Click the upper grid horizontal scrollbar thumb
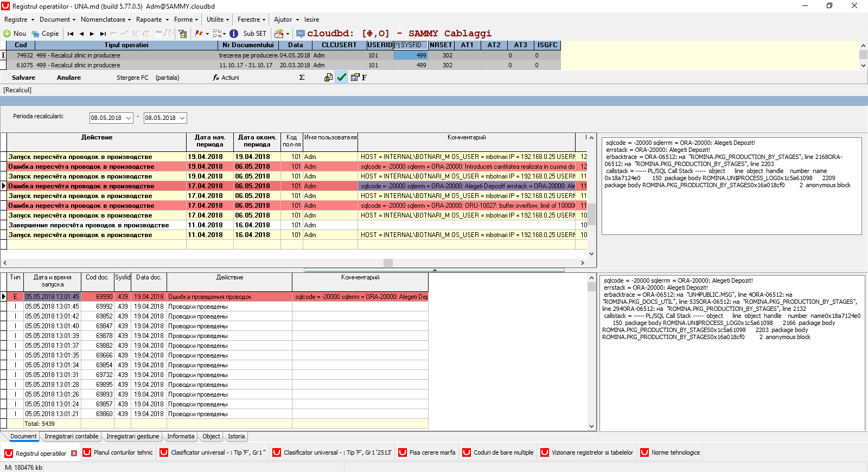 (388, 263)
